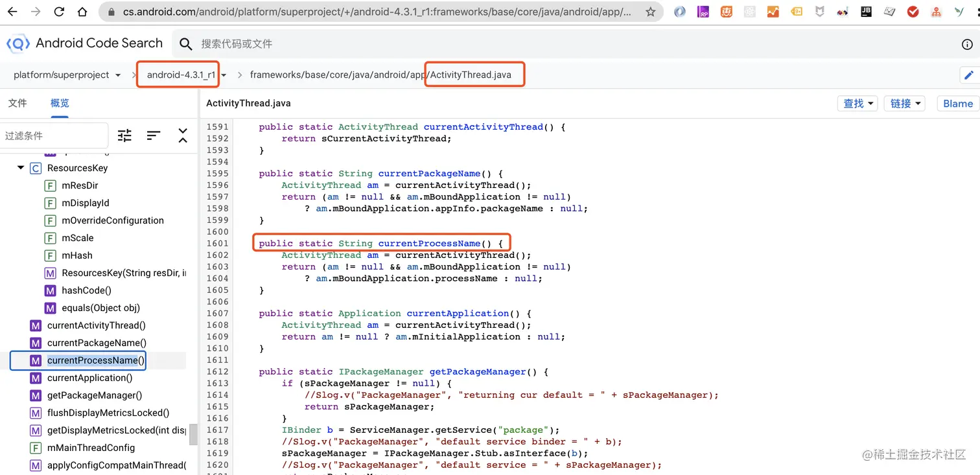Screen dimensions: 980x475
Task: Select flushDisplayMetricsLocked() in outline
Action: point(108,413)
